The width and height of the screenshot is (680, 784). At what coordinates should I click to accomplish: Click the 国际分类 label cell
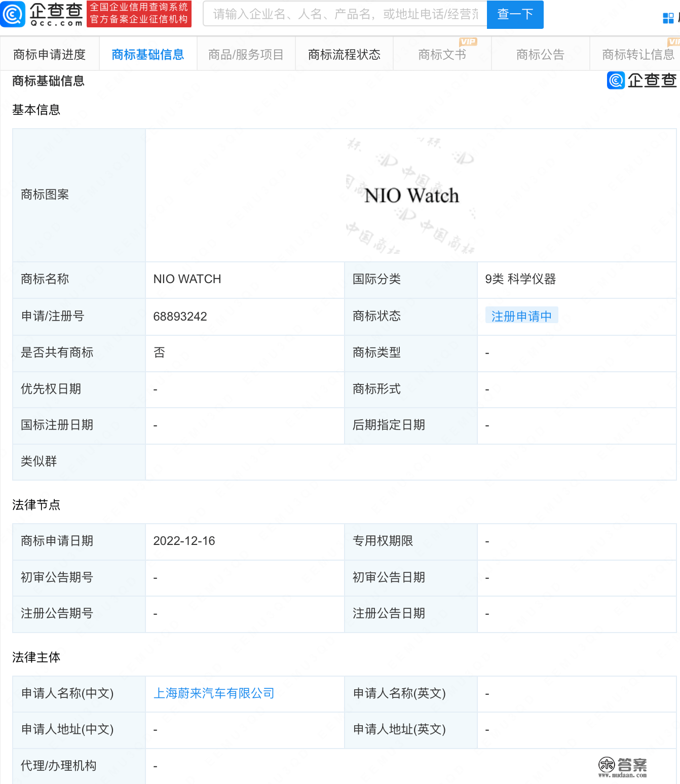[411, 280]
